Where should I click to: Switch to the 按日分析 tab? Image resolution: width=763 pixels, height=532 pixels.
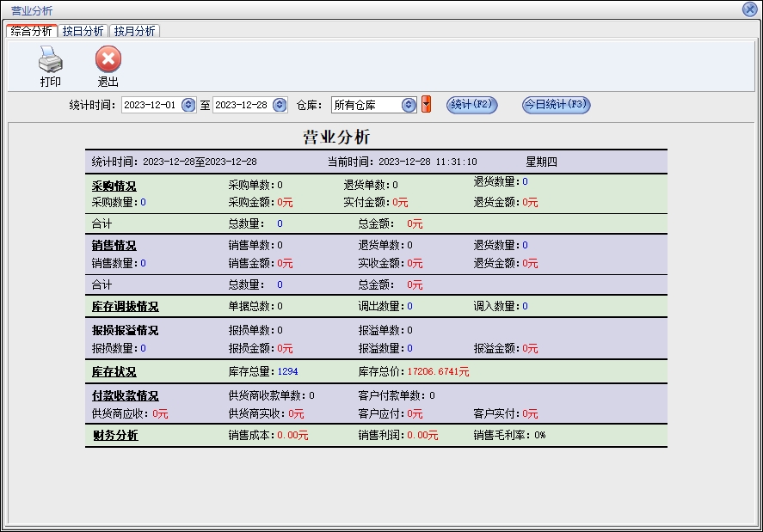coord(83,31)
